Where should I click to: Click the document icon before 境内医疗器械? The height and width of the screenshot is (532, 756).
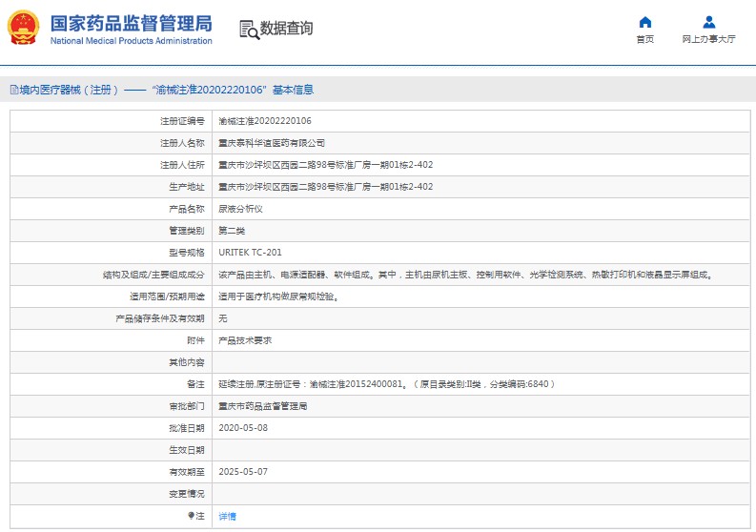pyautogui.click(x=14, y=90)
